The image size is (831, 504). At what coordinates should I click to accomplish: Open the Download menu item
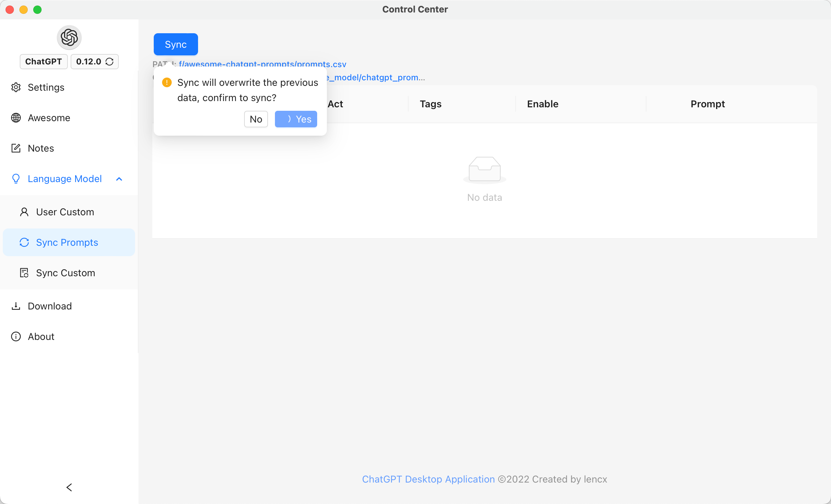pyautogui.click(x=50, y=306)
